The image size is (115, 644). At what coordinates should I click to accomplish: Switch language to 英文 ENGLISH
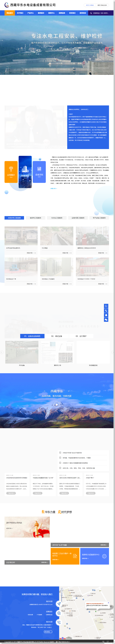click(x=102, y=5)
